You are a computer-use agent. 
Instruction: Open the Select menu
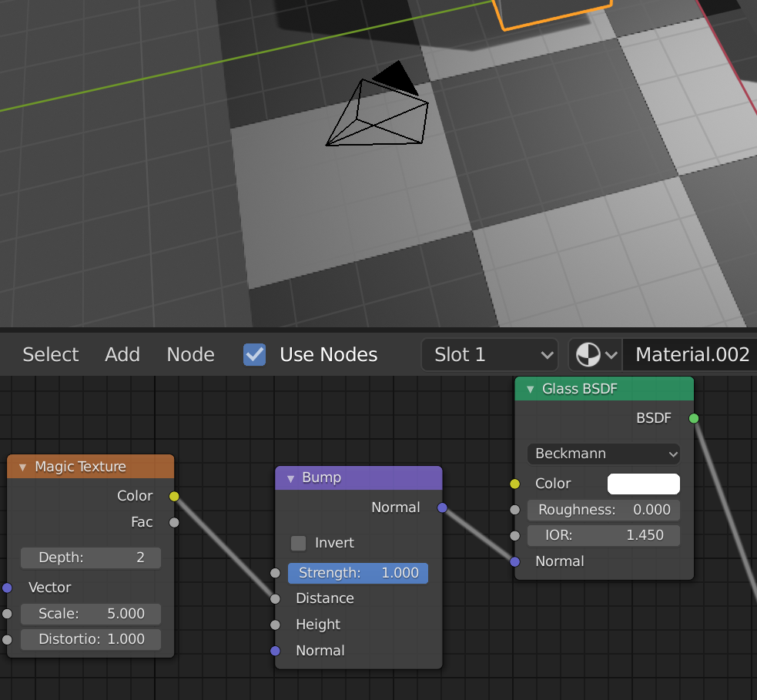pyautogui.click(x=51, y=355)
